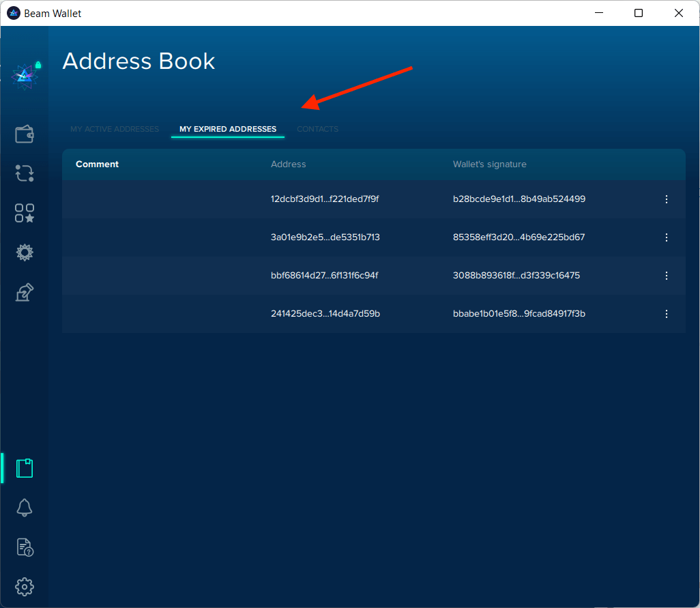Sort table by Address column header
The height and width of the screenshot is (608, 700).
click(x=288, y=164)
